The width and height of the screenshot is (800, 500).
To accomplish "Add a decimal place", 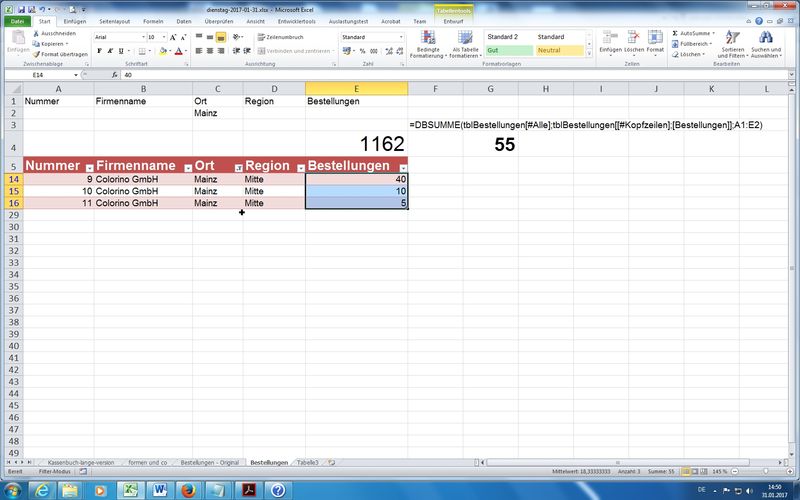I will 389,51.
